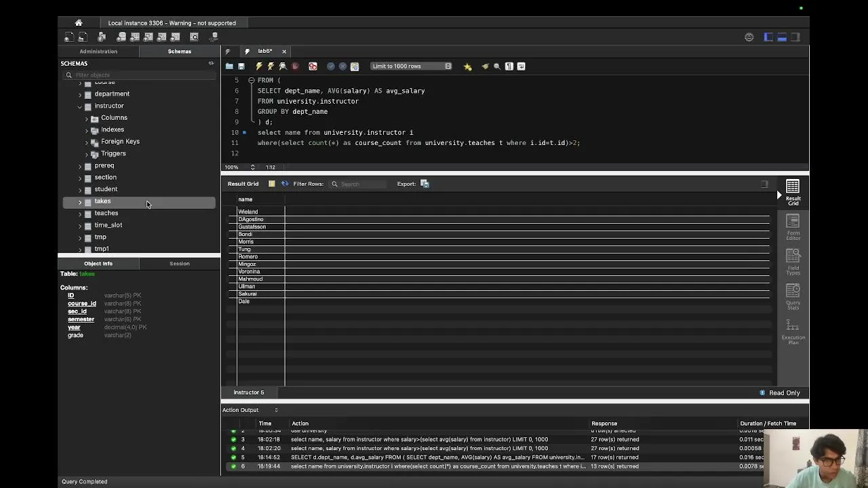868x488 pixels.
Task: Commit transaction with the check-mark icon
Action: (x=331, y=66)
